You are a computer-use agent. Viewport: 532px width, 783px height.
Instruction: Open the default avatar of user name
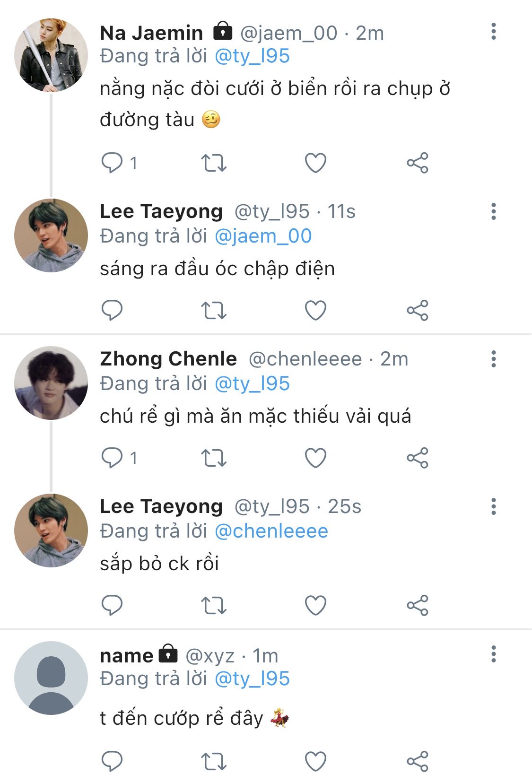(51, 678)
